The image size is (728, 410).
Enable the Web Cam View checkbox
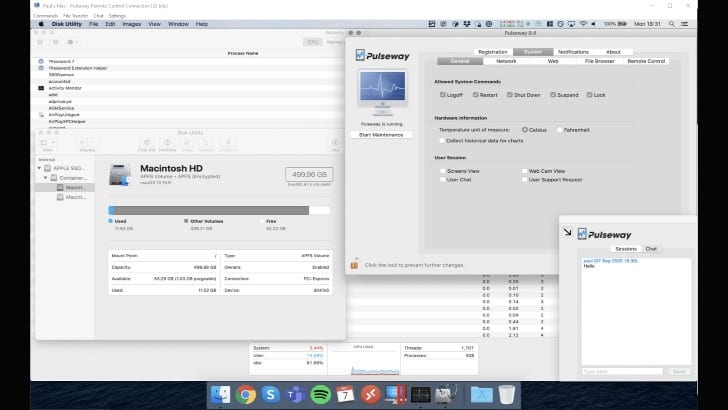click(524, 171)
